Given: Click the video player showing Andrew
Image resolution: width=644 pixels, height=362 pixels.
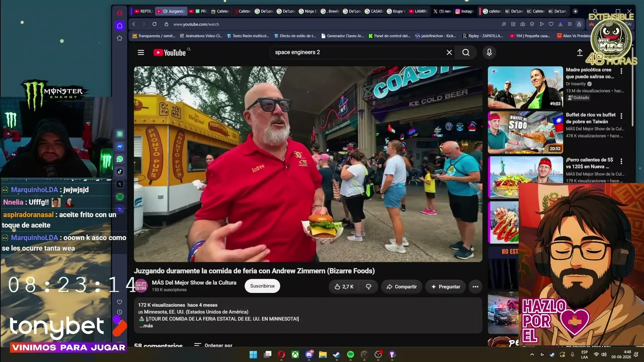Looking at the screenshot, I should click(x=308, y=164).
